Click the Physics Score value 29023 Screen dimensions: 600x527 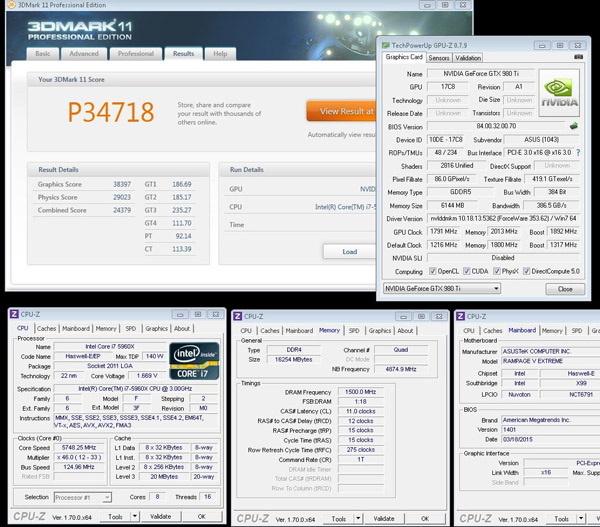(x=122, y=197)
